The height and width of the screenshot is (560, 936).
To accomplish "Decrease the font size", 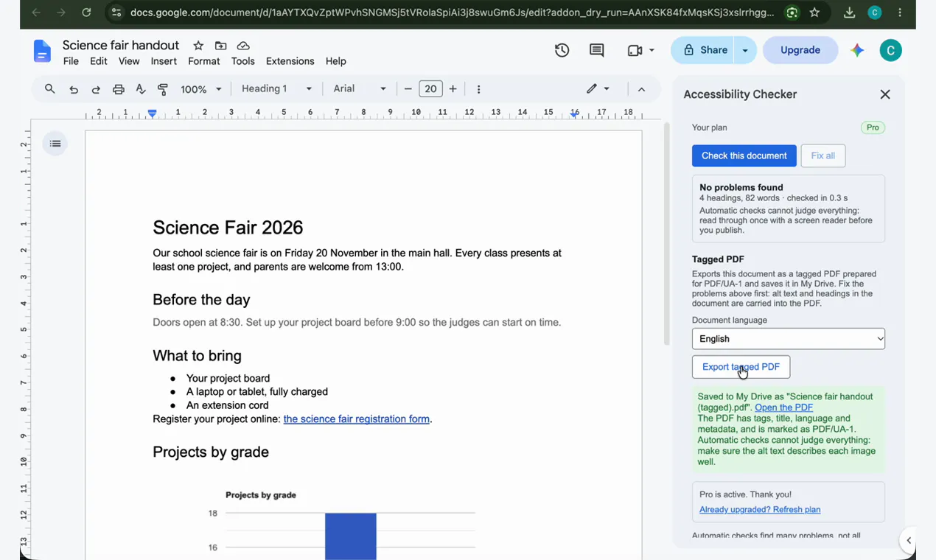I will click(x=408, y=89).
